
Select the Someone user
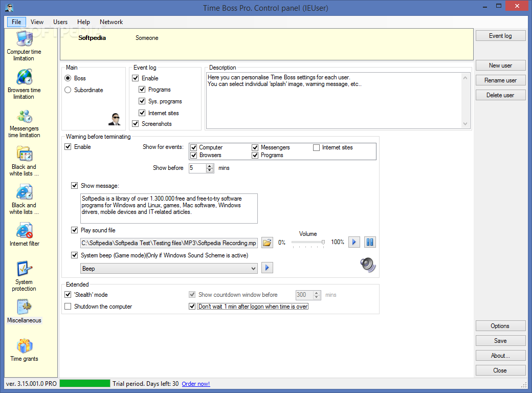(x=147, y=38)
